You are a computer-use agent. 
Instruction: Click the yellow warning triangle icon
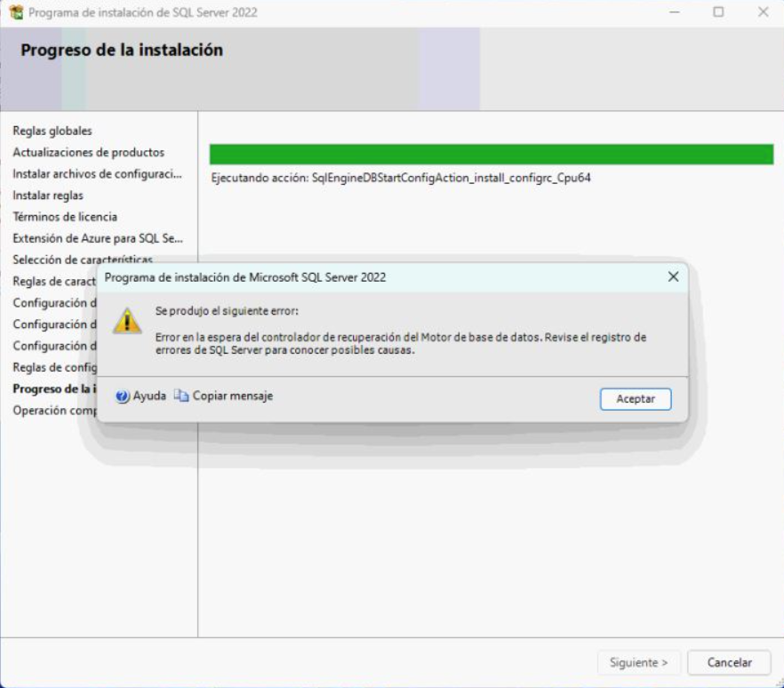pyautogui.click(x=127, y=321)
